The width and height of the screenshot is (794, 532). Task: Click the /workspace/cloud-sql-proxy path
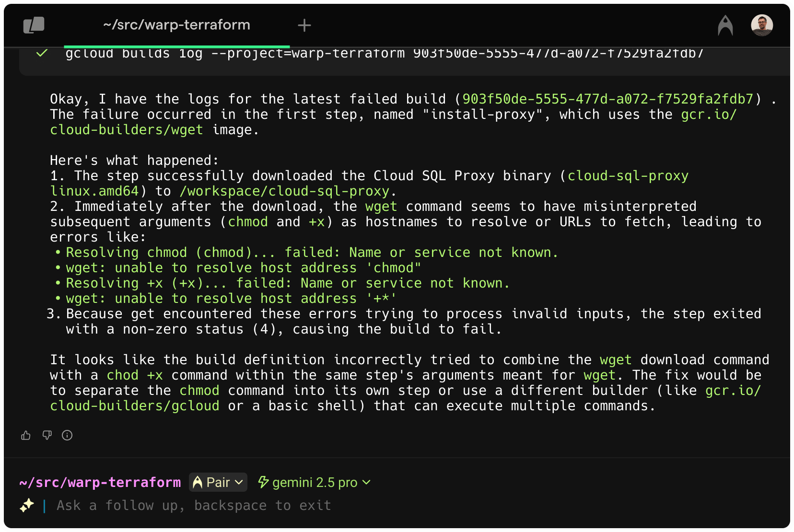click(x=285, y=191)
